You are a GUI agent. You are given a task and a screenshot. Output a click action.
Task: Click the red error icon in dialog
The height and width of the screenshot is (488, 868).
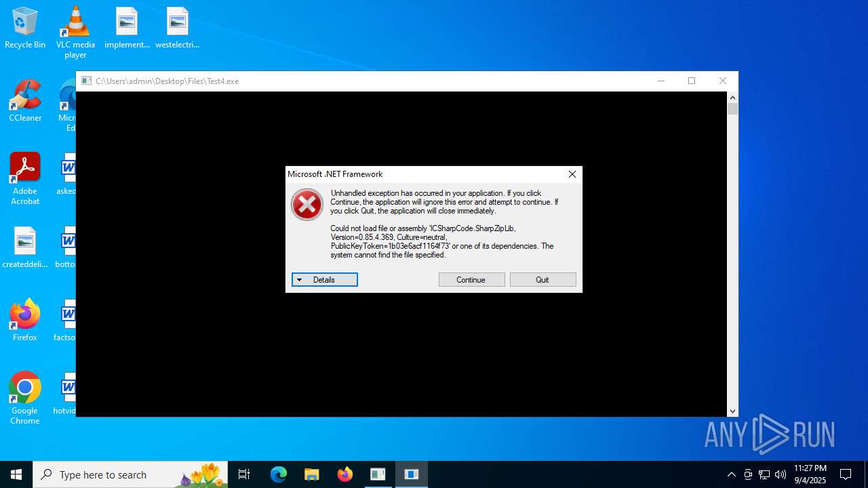[x=307, y=204]
